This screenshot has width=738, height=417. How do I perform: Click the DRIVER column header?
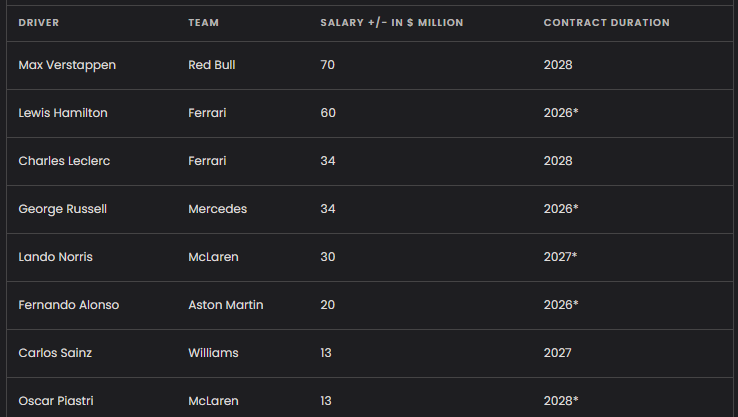(x=39, y=23)
